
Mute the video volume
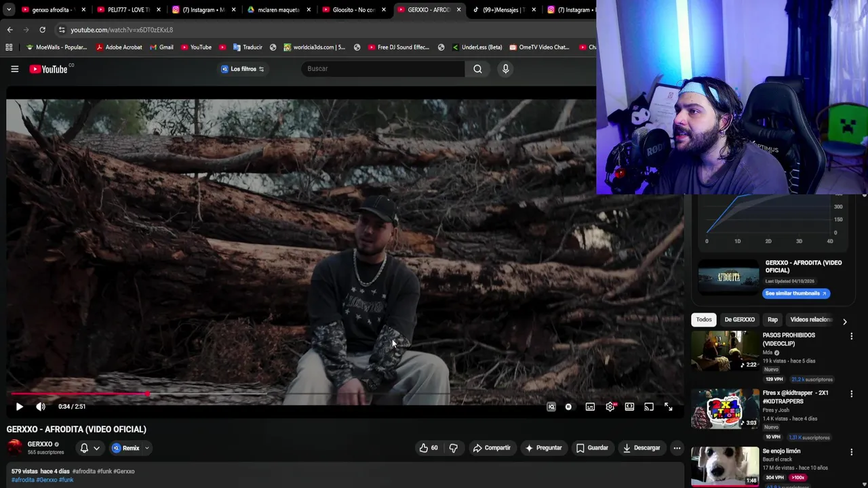(41, 407)
